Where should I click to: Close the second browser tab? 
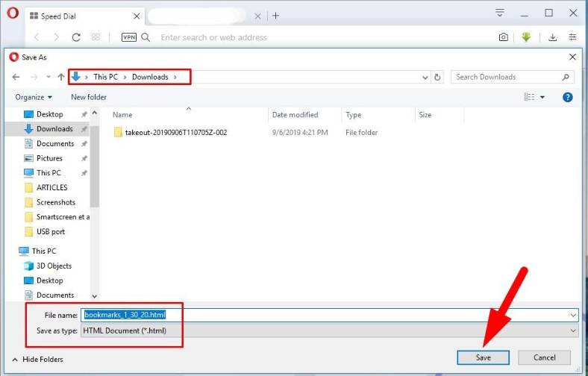pos(257,16)
